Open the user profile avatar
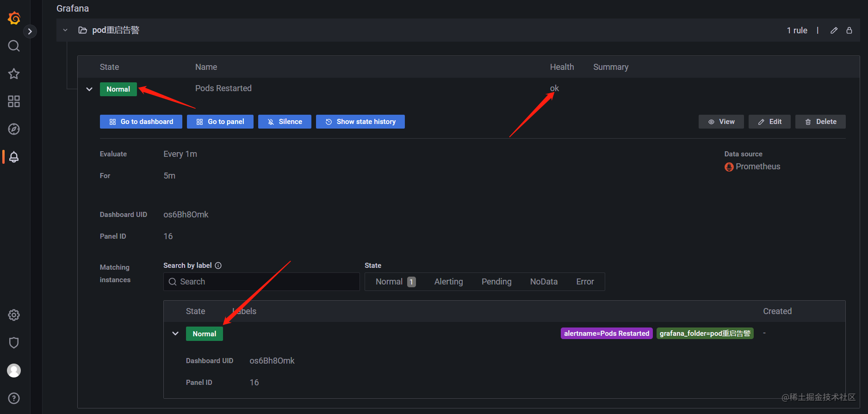Screen dimensions: 868x414 [x=14, y=371]
